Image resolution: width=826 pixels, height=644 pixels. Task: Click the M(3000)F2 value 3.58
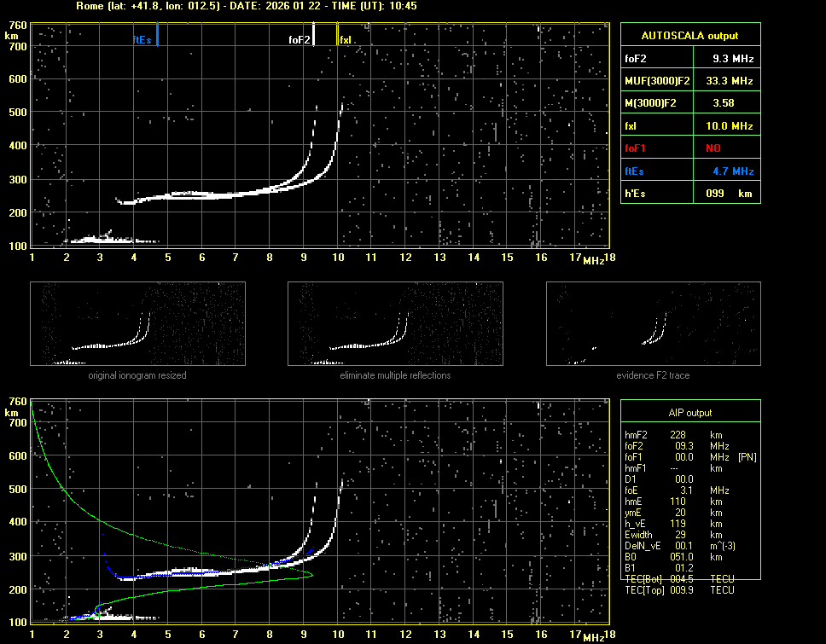[x=724, y=103]
